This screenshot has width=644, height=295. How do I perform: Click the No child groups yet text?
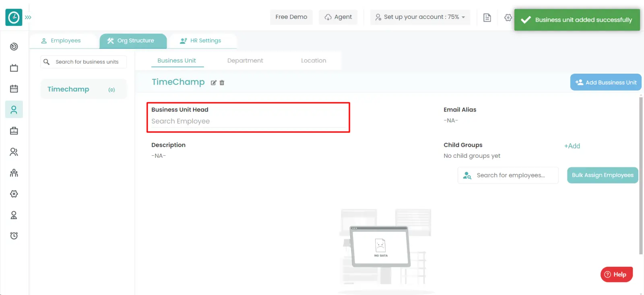(x=472, y=156)
